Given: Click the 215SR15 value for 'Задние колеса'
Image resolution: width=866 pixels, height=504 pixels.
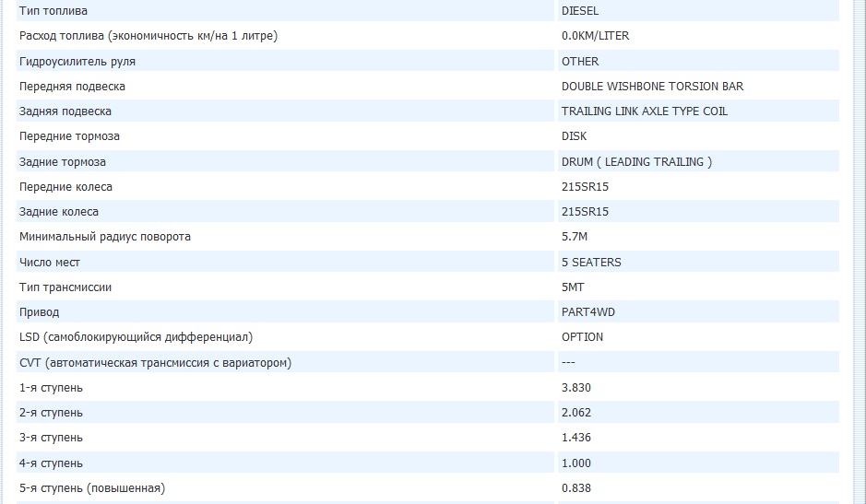Looking at the screenshot, I should point(585,212).
